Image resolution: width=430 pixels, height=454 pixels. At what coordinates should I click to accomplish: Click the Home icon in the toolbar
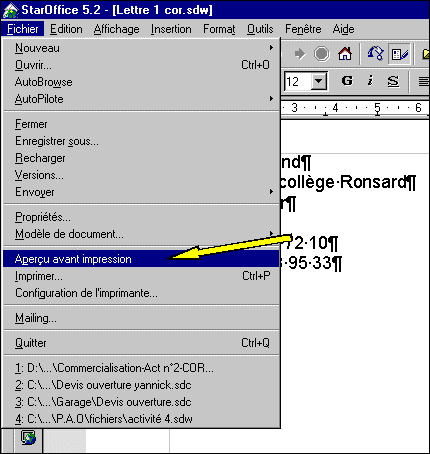[x=345, y=54]
